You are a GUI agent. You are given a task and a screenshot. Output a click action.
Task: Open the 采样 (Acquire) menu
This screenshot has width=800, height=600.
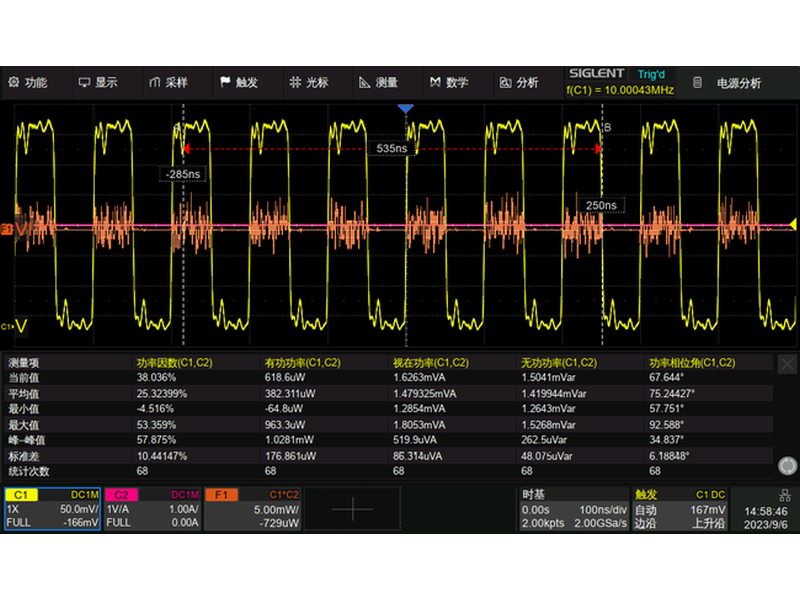click(x=168, y=82)
